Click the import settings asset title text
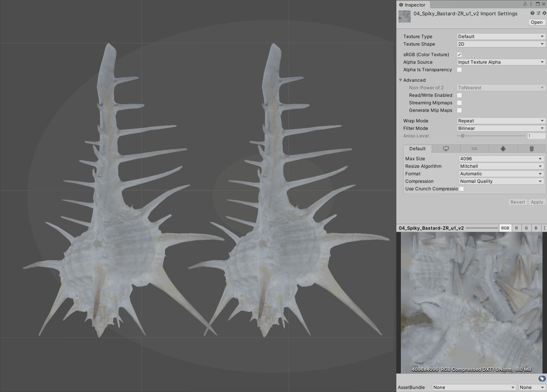The width and height of the screenshot is (547, 392). click(x=465, y=14)
